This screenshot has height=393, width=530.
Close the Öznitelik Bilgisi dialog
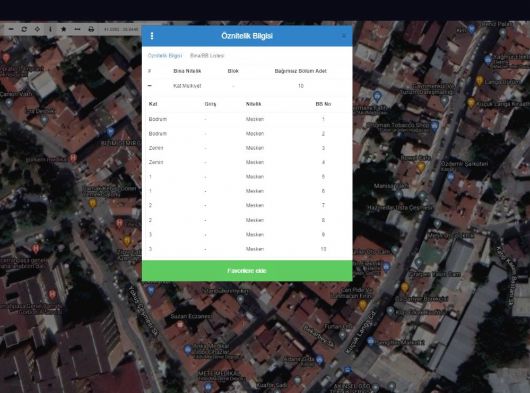[344, 36]
